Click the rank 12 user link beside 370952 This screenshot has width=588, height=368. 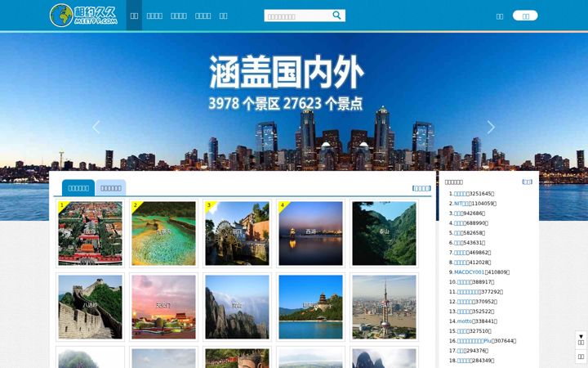tap(465, 302)
